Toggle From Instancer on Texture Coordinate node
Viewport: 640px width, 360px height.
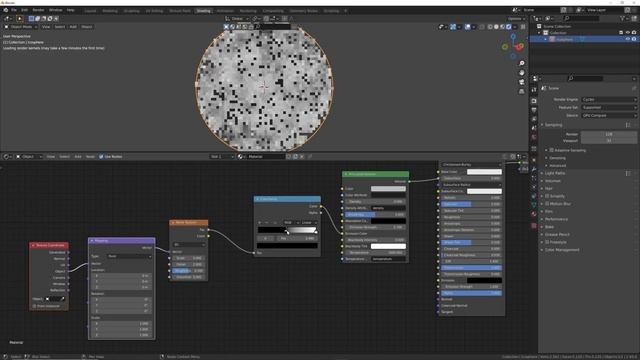(34, 306)
